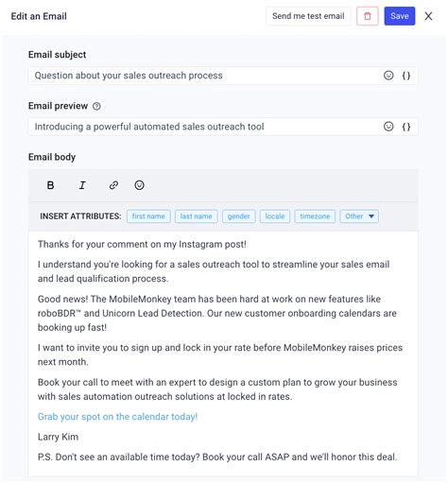Viewport: 448px width, 483px height.
Task: Insert the first name attribute
Action: [x=148, y=216]
